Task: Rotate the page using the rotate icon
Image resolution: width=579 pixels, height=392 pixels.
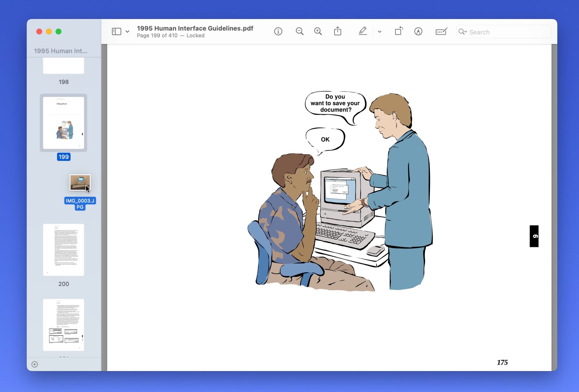Action: click(399, 31)
